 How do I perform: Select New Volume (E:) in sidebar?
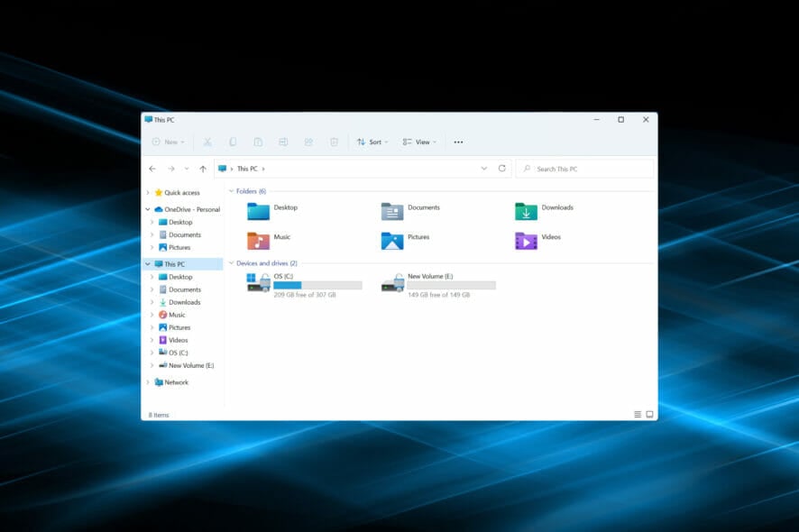pos(190,365)
